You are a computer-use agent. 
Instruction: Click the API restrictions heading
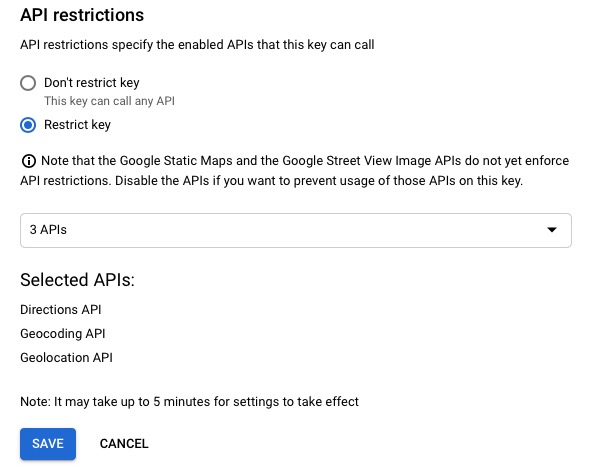coord(82,15)
